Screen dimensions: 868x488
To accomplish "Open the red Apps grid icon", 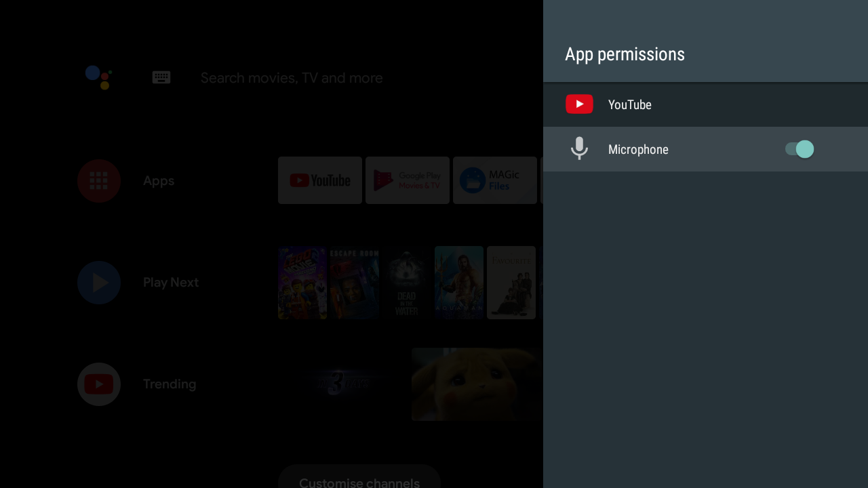I will 99,180.
